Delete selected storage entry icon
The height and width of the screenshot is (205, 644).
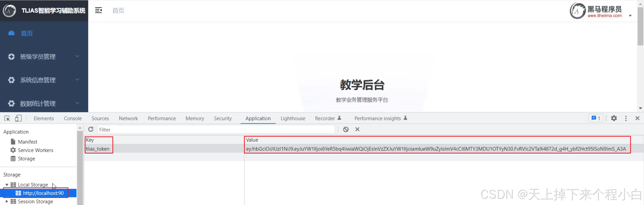[x=357, y=129]
